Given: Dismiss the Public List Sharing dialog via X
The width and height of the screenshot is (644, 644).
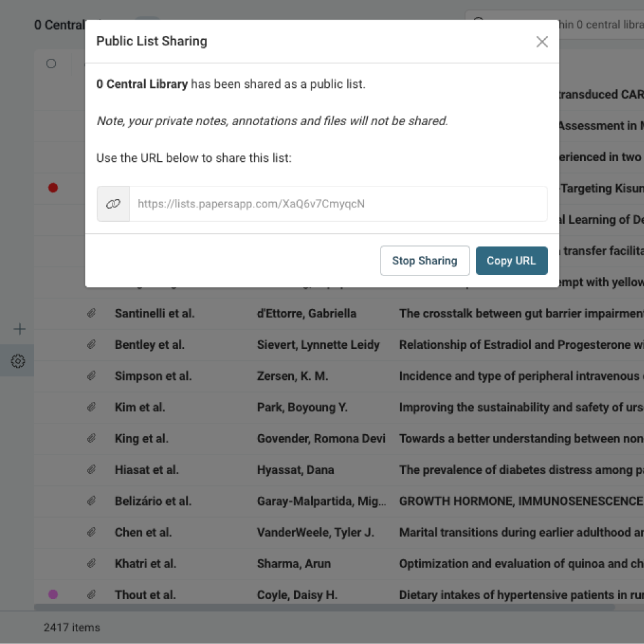Looking at the screenshot, I should 542,42.
